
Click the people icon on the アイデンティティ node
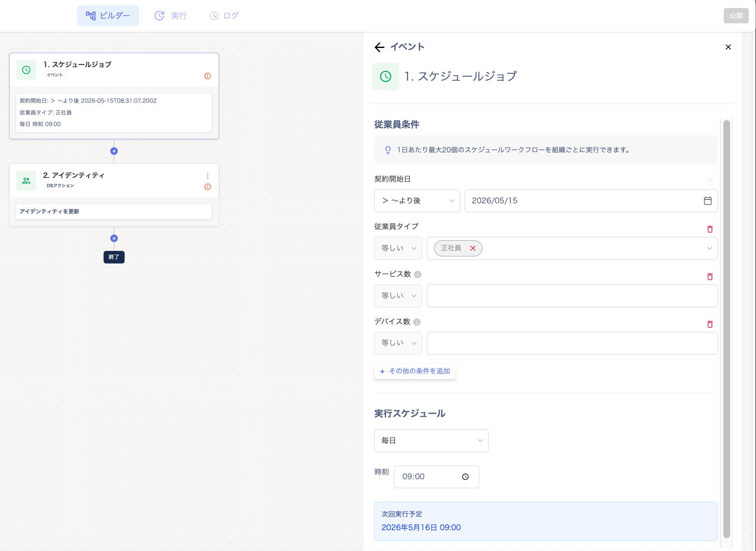pyautogui.click(x=26, y=180)
